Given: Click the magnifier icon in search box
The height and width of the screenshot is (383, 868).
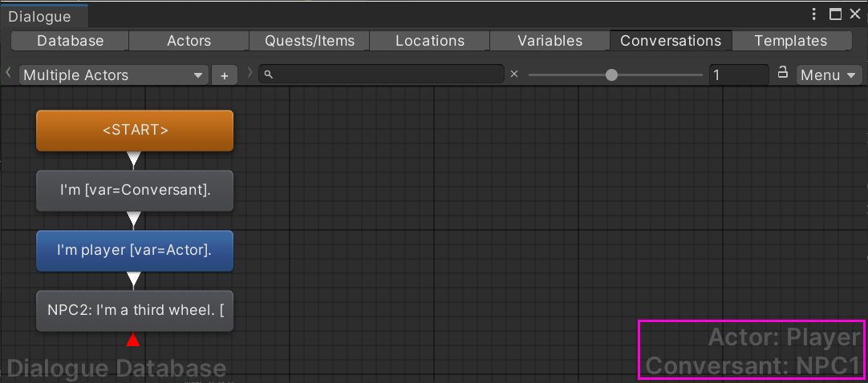Looking at the screenshot, I should tap(268, 74).
